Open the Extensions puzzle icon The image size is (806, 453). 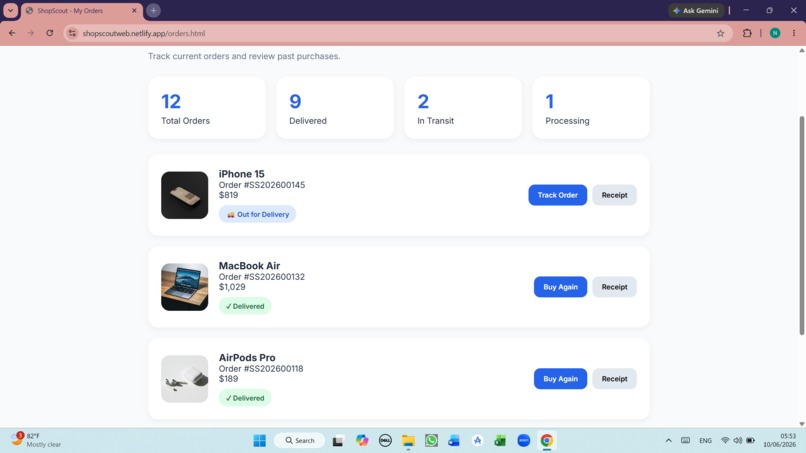[x=747, y=33]
